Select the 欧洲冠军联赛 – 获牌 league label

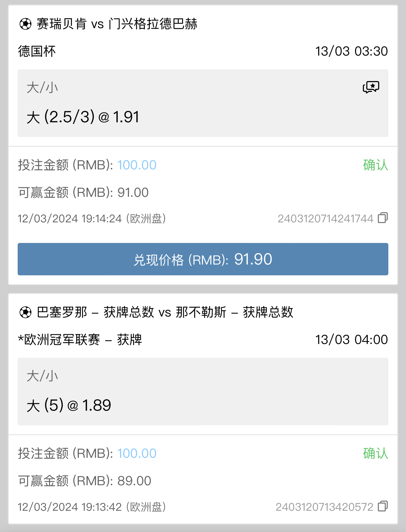(x=80, y=340)
